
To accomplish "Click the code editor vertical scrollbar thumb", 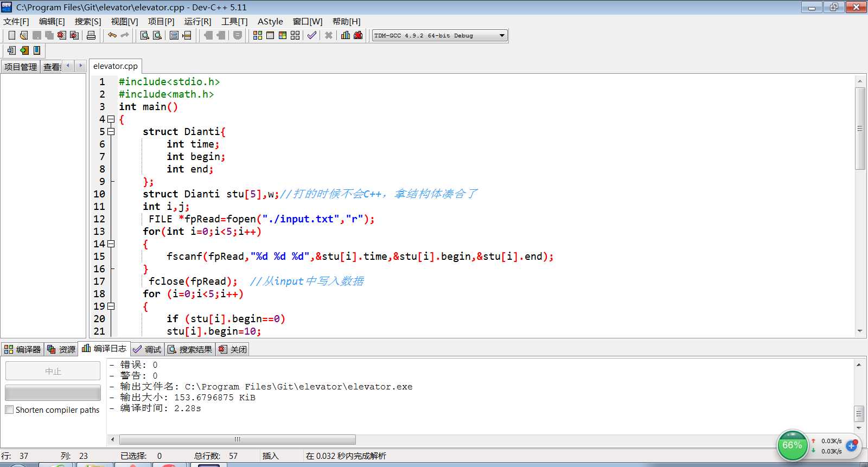I will (860, 129).
